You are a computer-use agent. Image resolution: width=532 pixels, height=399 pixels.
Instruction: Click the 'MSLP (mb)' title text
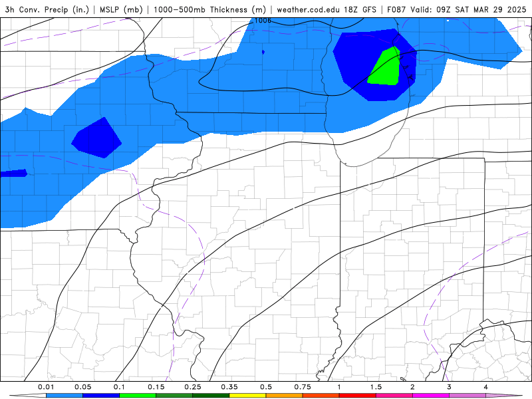tap(121, 9)
